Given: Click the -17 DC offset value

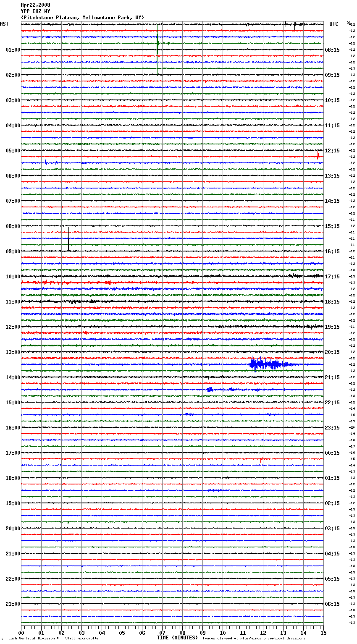Looking at the screenshot, I should [352, 447].
